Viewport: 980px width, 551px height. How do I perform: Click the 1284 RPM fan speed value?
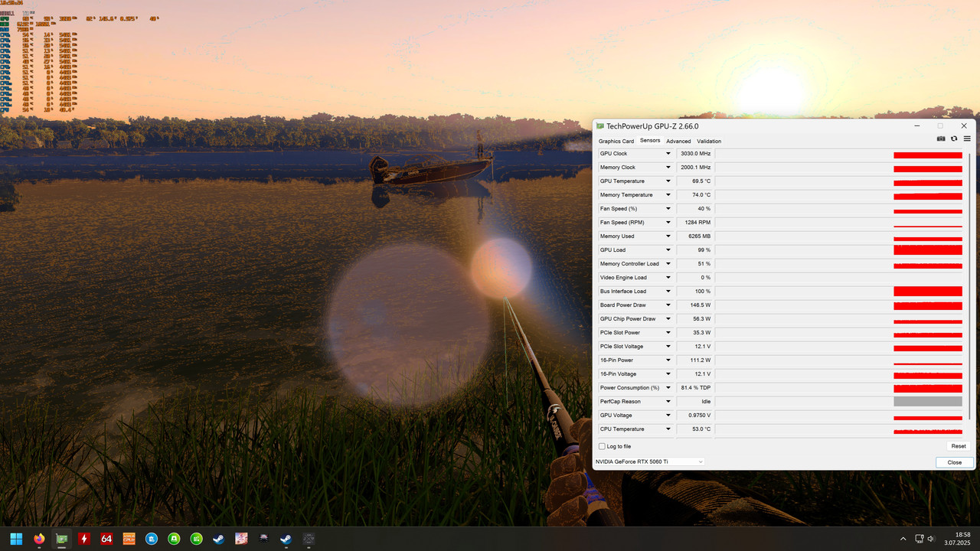(695, 223)
